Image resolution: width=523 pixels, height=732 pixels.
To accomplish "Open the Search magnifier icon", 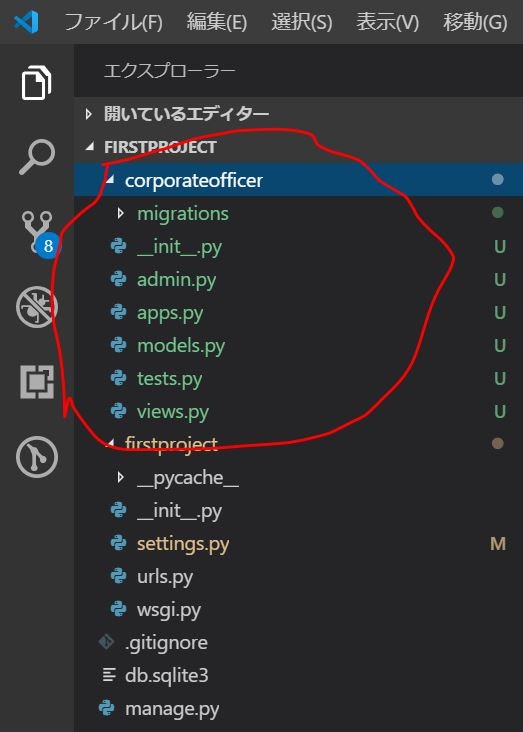I will 37,156.
